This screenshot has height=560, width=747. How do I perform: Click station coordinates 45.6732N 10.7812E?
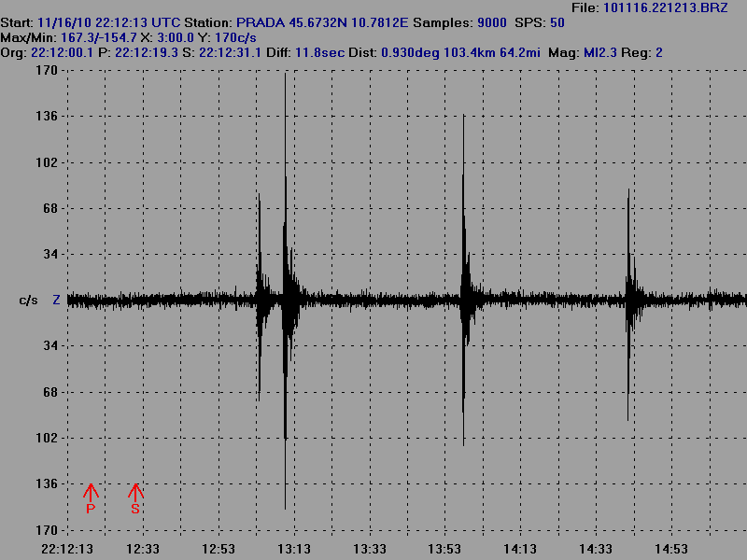pos(348,22)
